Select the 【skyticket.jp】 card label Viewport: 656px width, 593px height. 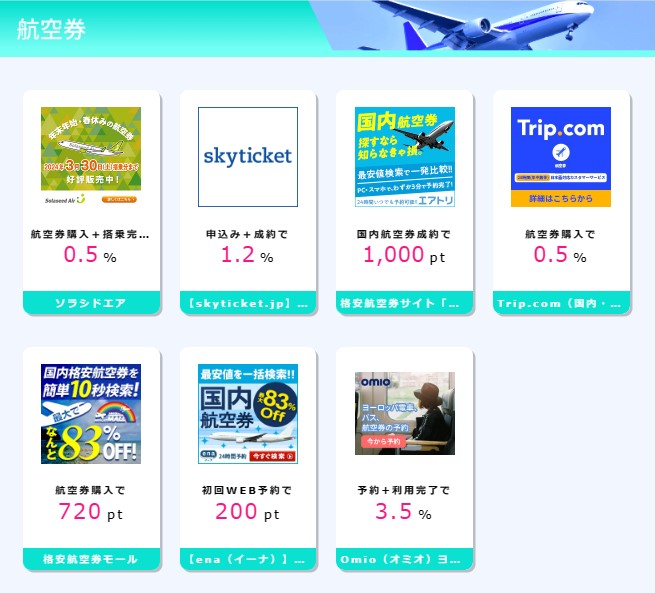coord(248,303)
